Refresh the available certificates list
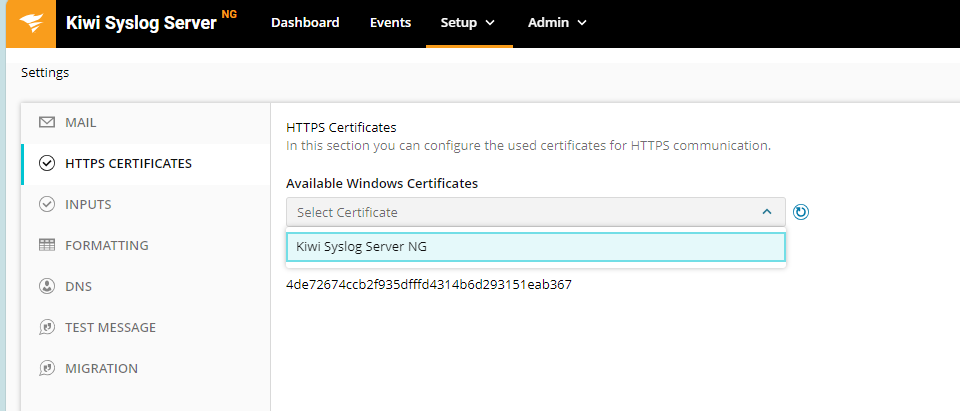The image size is (960, 411). point(801,212)
